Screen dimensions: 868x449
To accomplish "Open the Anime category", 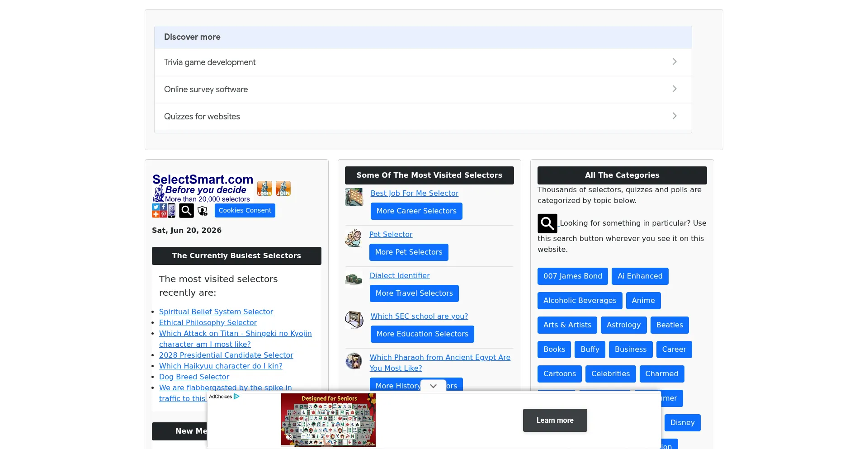I will click(x=643, y=301).
